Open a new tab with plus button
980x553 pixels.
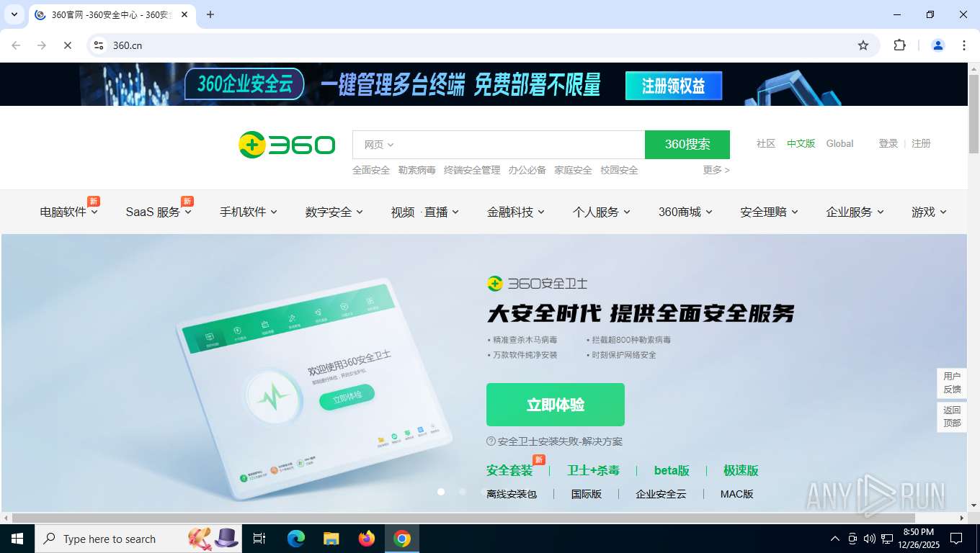tap(210, 14)
